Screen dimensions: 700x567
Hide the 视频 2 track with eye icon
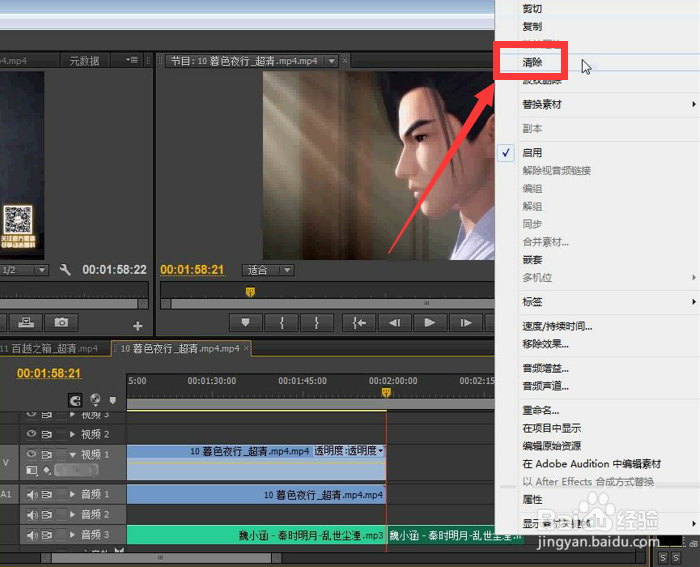coord(31,434)
